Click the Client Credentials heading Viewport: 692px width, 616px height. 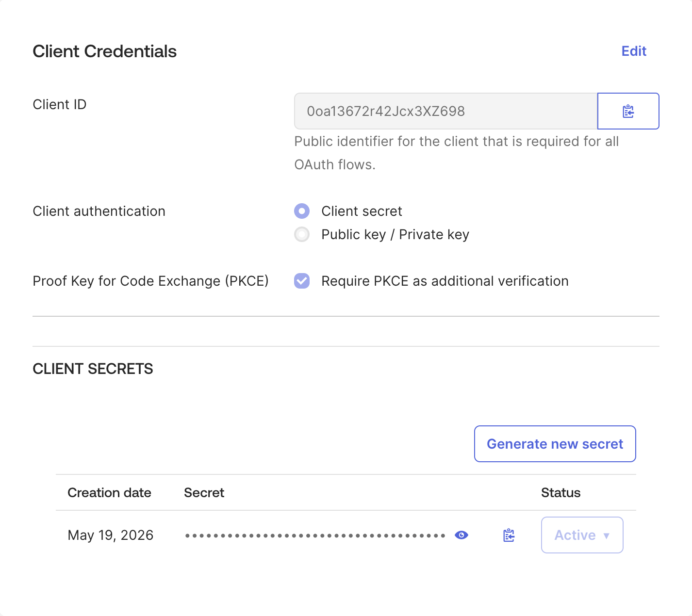tap(105, 51)
